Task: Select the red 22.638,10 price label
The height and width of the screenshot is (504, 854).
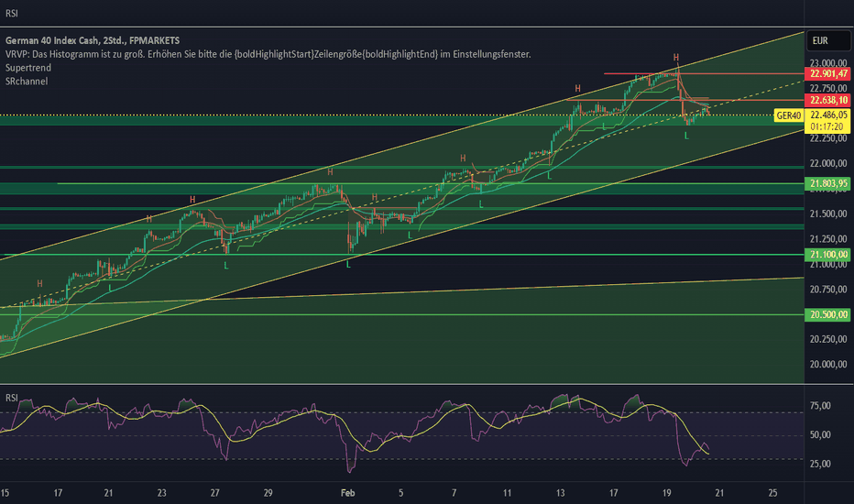Action: [x=827, y=100]
